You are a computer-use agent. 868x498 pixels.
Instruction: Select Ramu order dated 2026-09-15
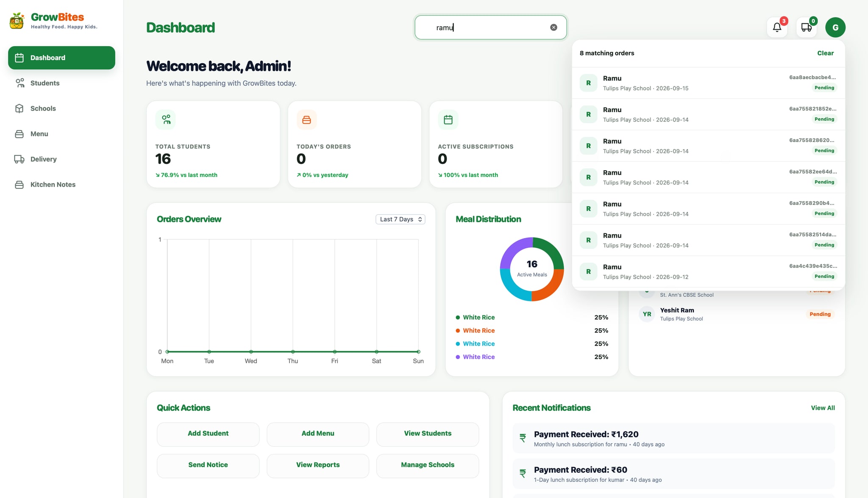708,83
